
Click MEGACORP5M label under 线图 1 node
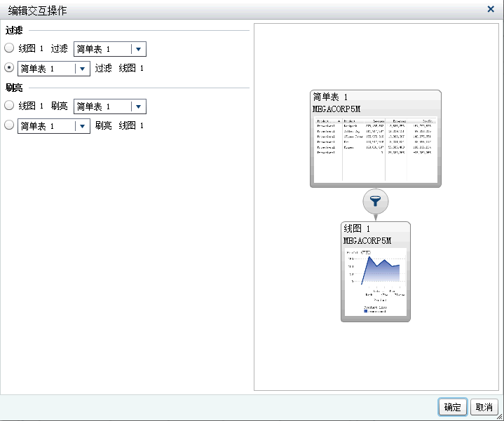pos(367,240)
